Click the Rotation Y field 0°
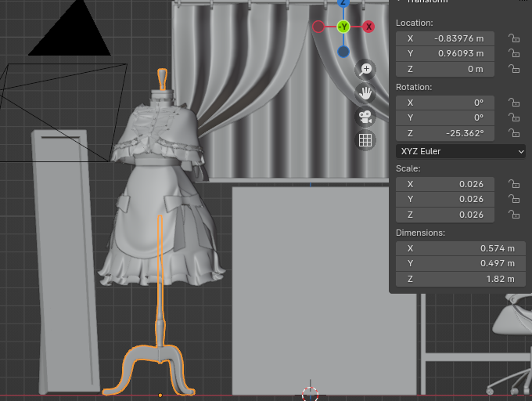532x401 pixels. pyautogui.click(x=445, y=117)
